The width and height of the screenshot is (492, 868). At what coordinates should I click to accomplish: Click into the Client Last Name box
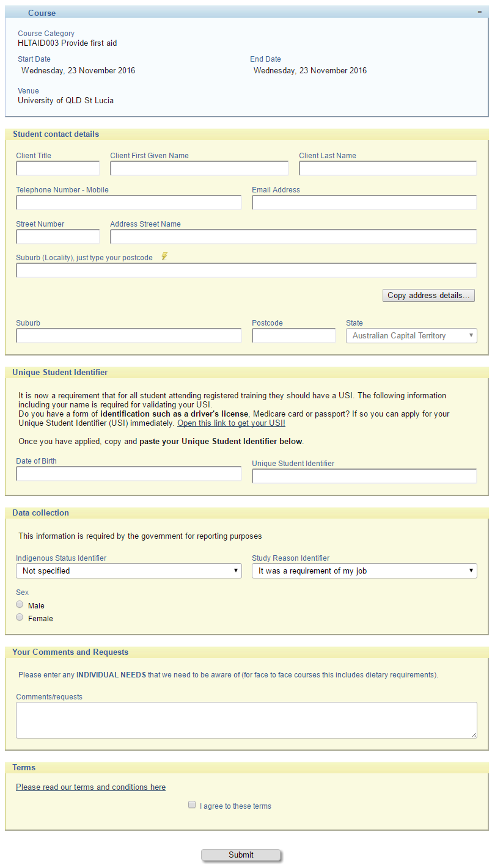click(387, 169)
